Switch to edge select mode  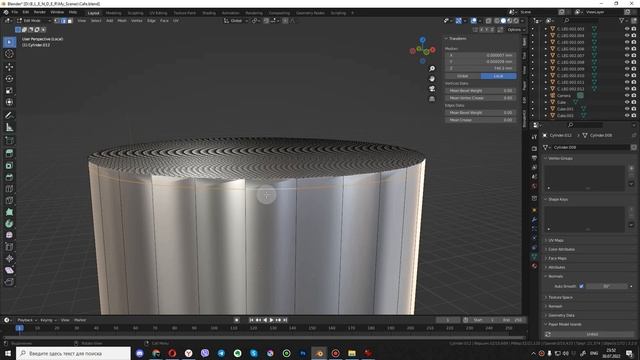(63, 20)
